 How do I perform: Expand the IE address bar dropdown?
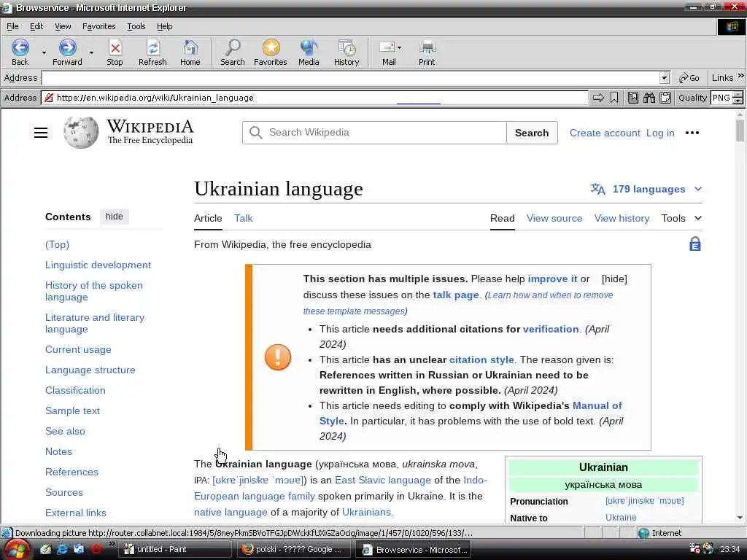(x=664, y=77)
